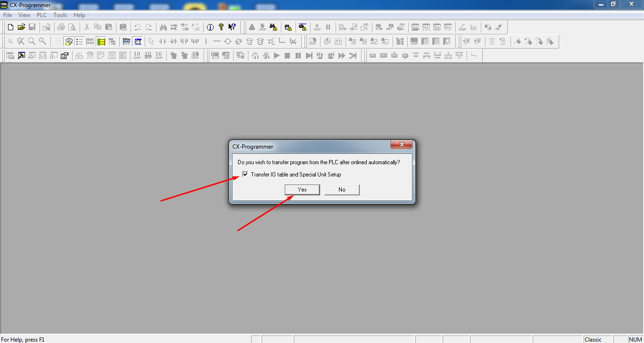Click the simulation Pause icon
The height and width of the screenshot is (343, 644).
[298, 56]
